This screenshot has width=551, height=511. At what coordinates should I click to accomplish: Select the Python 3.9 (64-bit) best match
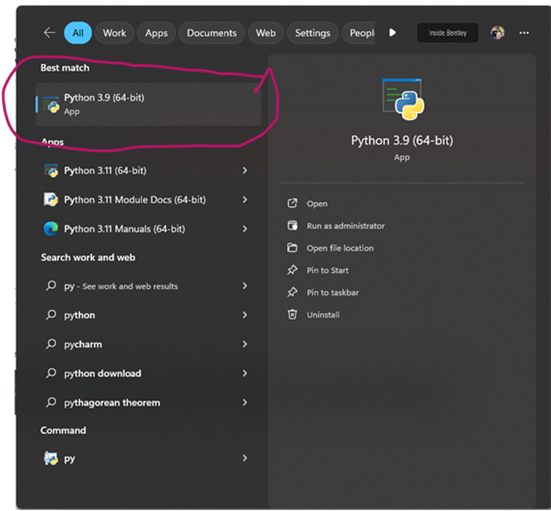(x=148, y=104)
